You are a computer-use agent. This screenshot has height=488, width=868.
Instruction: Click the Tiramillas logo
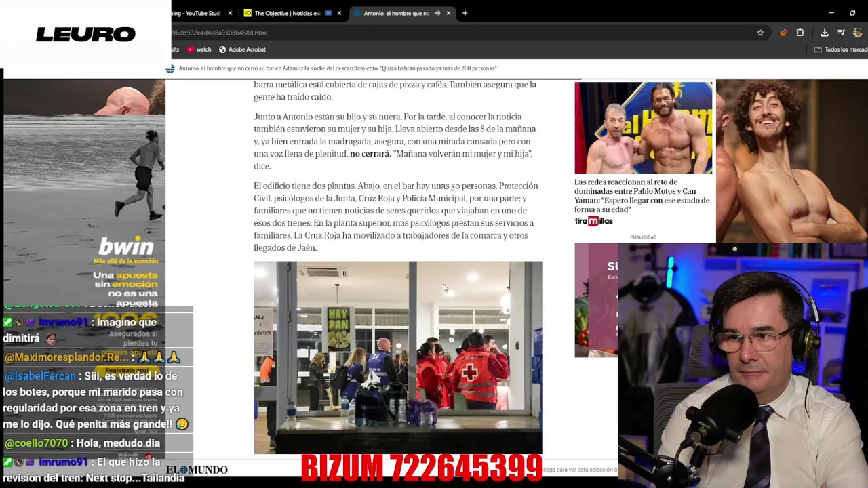(x=593, y=221)
